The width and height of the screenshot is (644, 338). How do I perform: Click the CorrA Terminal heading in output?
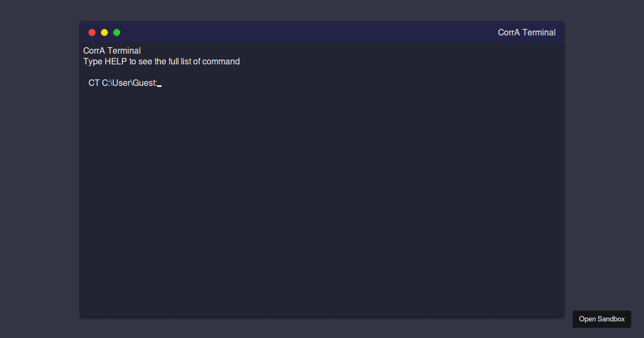pyautogui.click(x=112, y=50)
